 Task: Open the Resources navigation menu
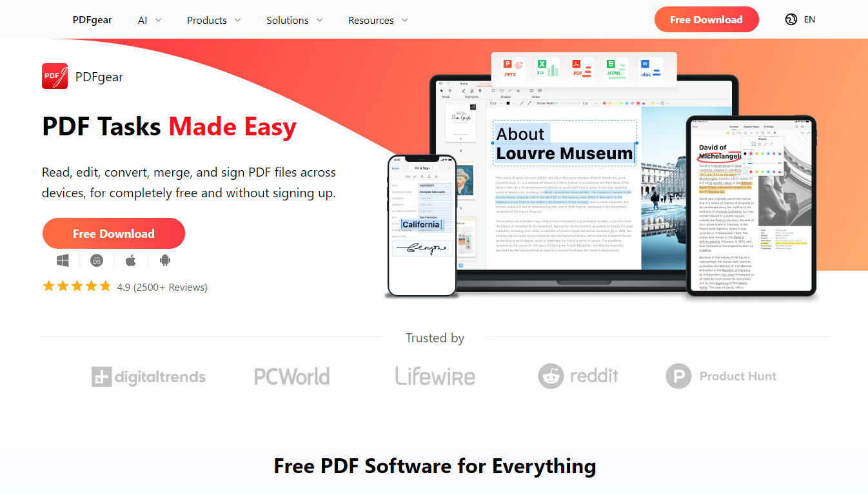[378, 20]
